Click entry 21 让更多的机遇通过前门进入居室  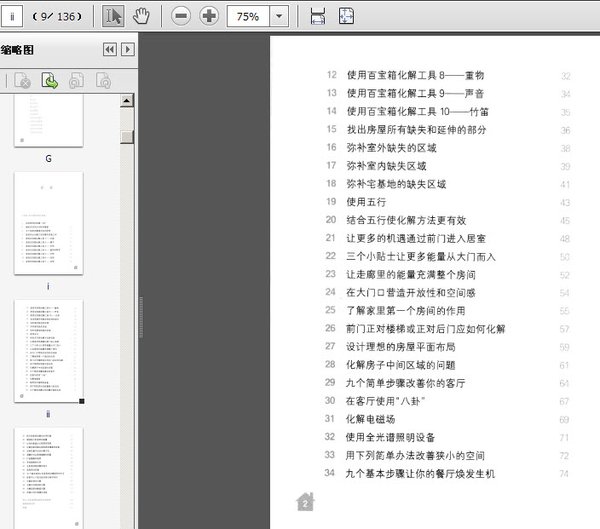tap(448, 238)
